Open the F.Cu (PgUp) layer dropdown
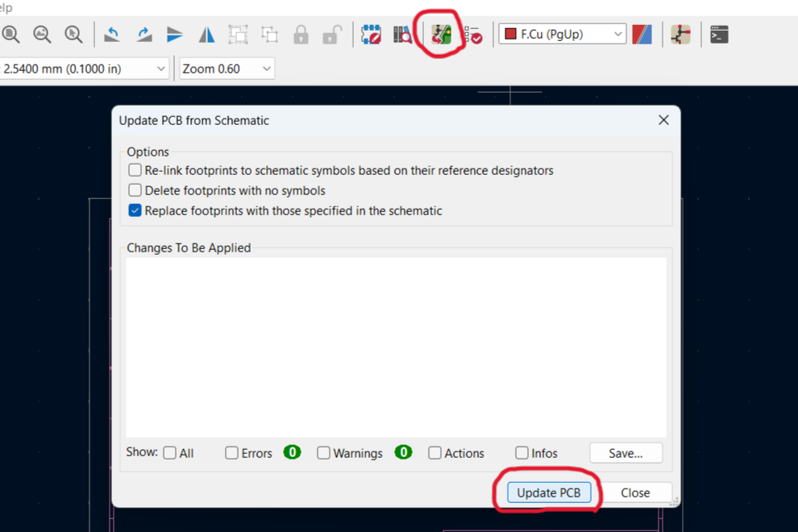This screenshot has height=532, width=798. pos(563,34)
